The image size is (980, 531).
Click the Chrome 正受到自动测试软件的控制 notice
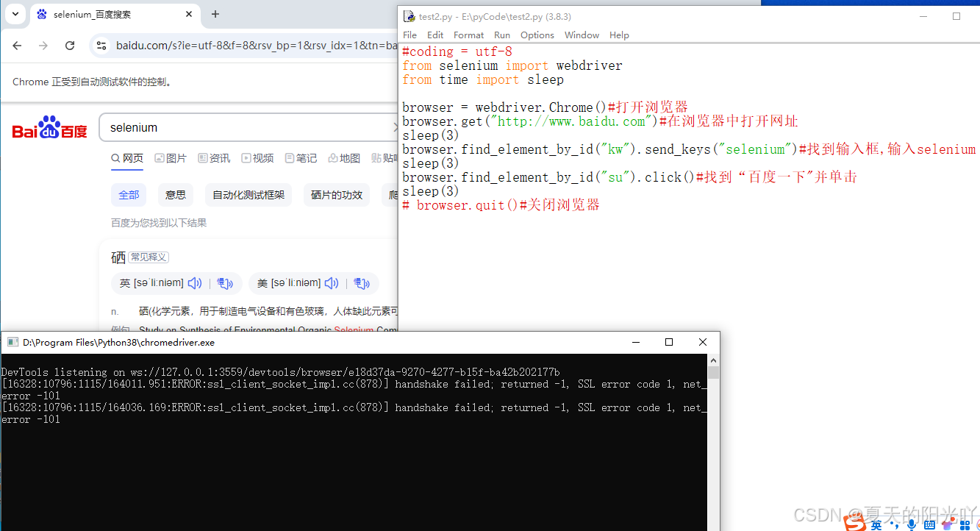pyautogui.click(x=93, y=82)
